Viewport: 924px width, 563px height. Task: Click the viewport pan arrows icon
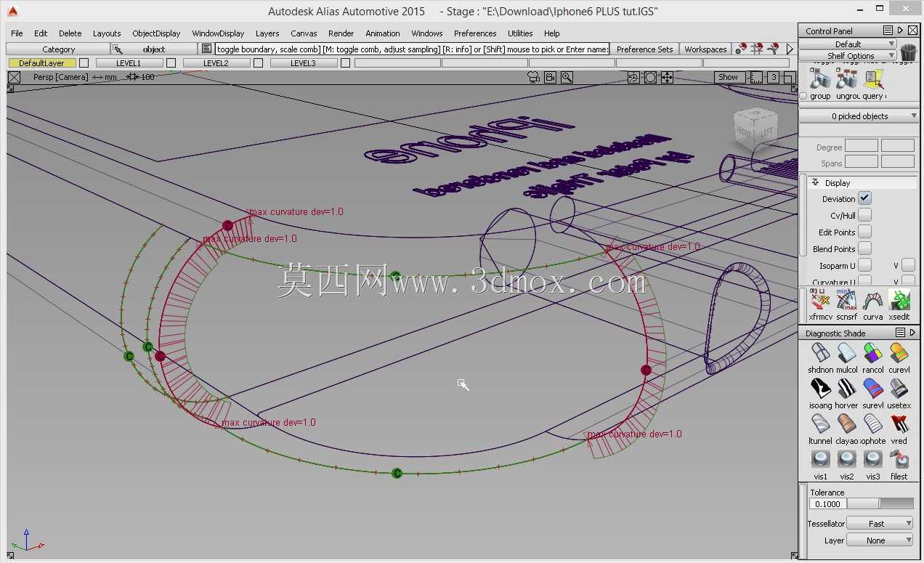click(666, 78)
